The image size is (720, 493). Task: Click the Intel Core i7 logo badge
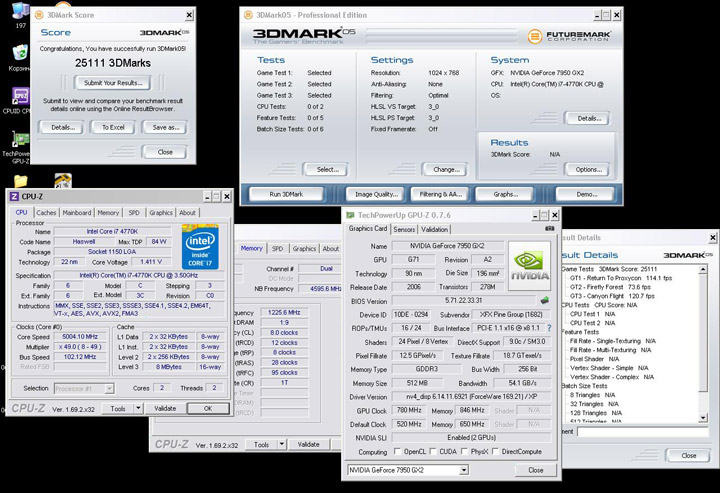tap(200, 246)
